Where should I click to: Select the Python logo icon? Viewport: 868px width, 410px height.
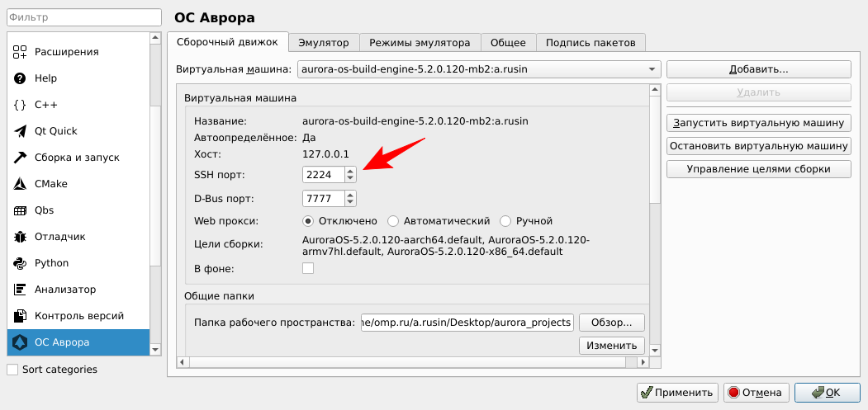click(21, 263)
